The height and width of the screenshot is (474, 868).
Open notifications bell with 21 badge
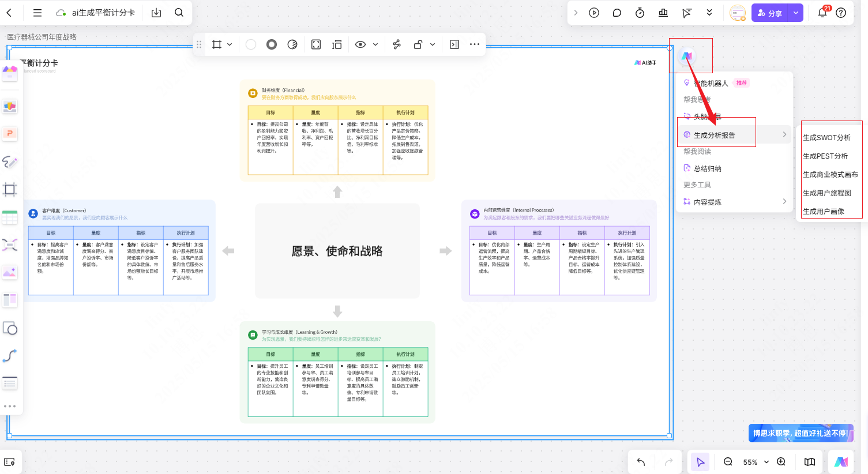(822, 13)
